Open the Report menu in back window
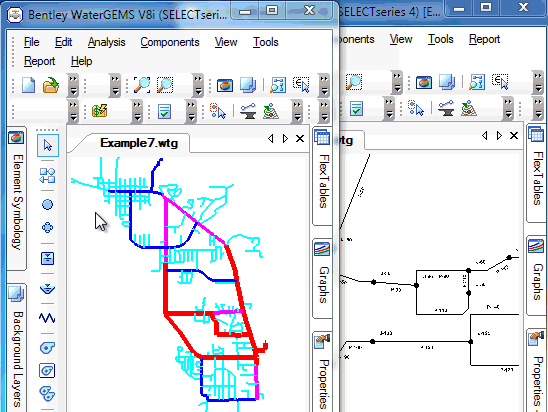Image resolution: width=548 pixels, height=412 pixels. click(484, 39)
